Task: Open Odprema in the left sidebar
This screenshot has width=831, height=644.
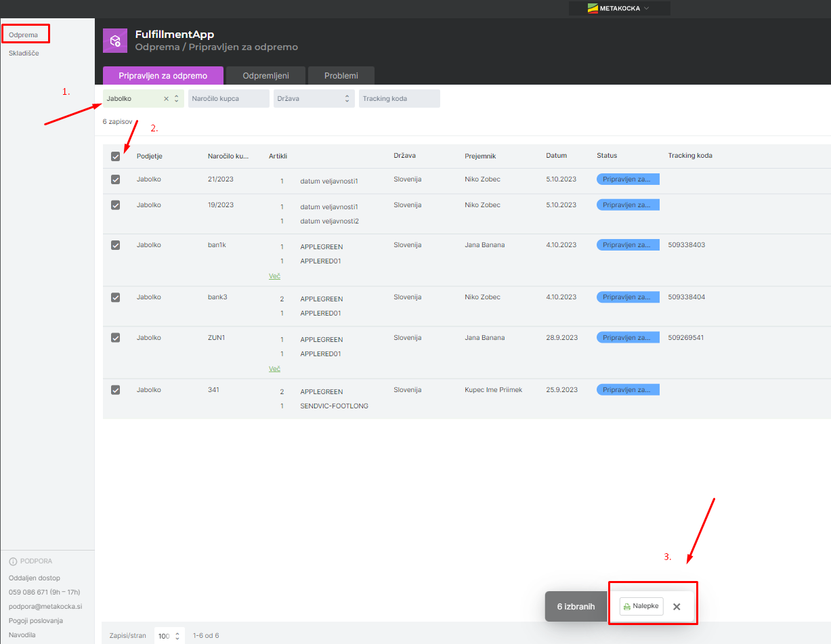Action: pyautogui.click(x=23, y=34)
